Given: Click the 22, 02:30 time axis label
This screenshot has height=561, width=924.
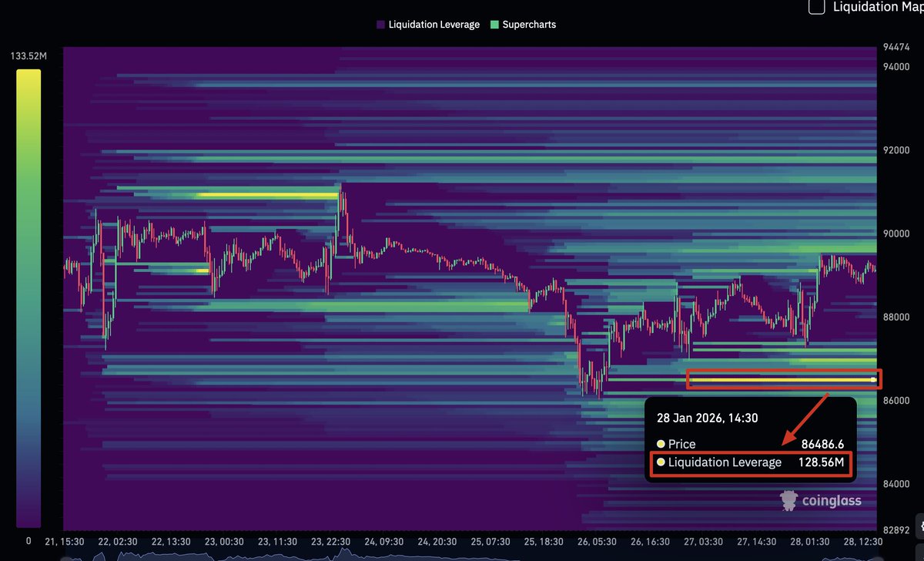Looking at the screenshot, I should coord(119,543).
